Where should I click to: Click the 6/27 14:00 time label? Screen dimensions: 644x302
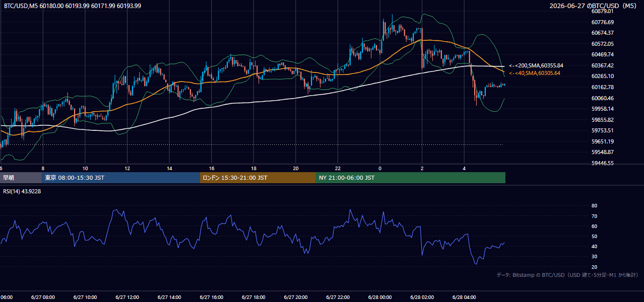pyautogui.click(x=169, y=297)
